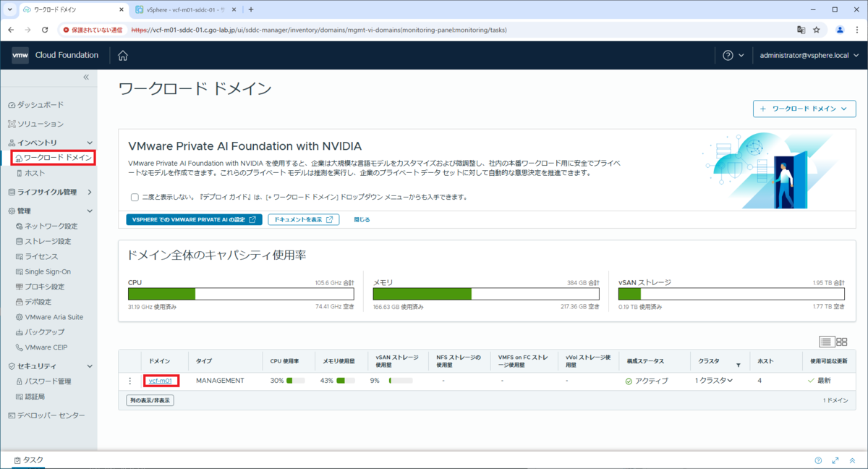This screenshot has height=469, width=868.
Task: Go to the Cloud Foundation home icon
Action: [x=123, y=55]
